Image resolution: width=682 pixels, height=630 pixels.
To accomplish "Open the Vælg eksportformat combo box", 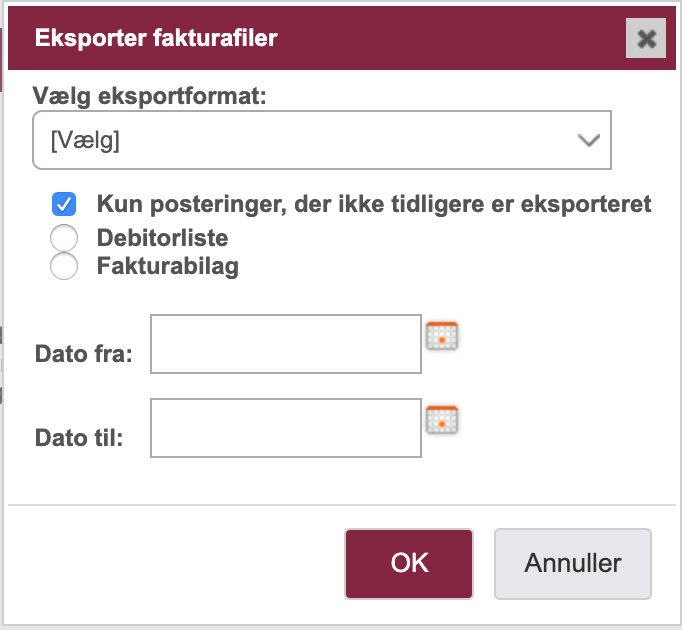I will 322,140.
